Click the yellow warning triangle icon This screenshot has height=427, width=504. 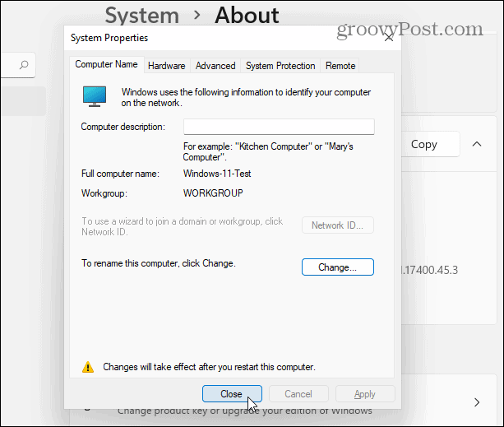[88, 367]
